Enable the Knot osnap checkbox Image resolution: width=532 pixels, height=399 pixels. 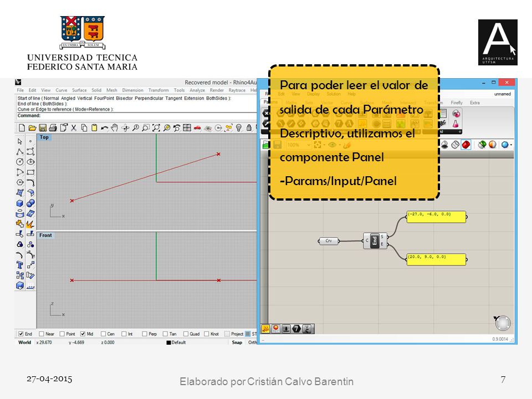(x=207, y=334)
